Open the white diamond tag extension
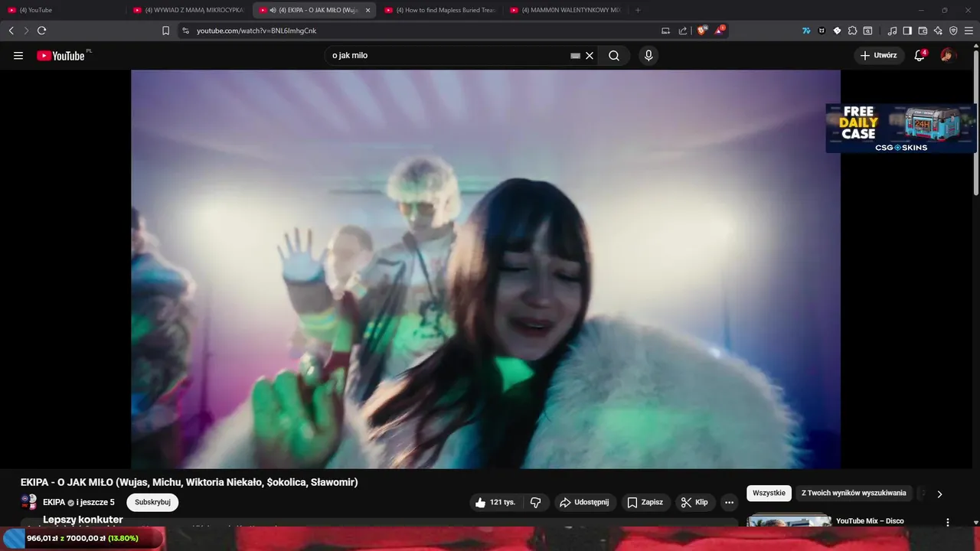This screenshot has width=980, height=551. [x=837, y=31]
